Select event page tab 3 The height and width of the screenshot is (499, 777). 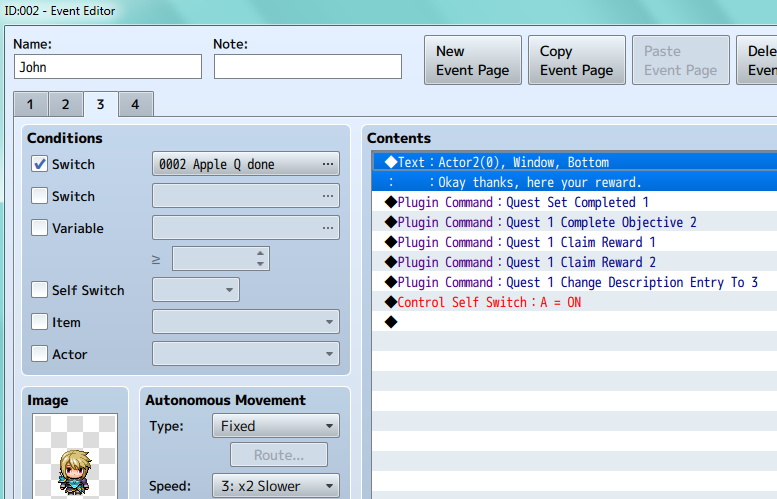101,104
